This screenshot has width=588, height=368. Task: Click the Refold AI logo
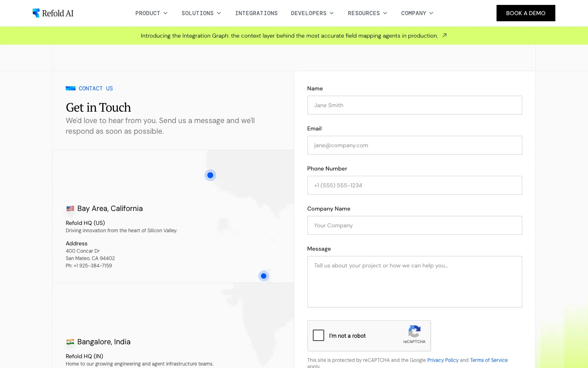(53, 13)
